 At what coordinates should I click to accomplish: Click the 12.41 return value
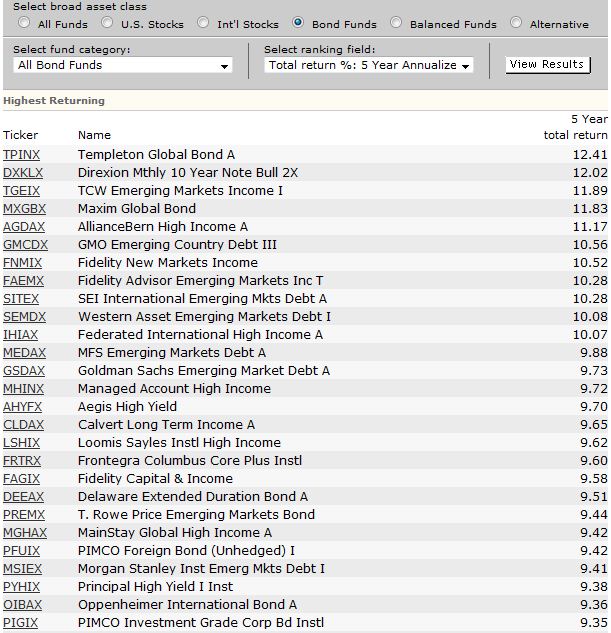(x=590, y=155)
